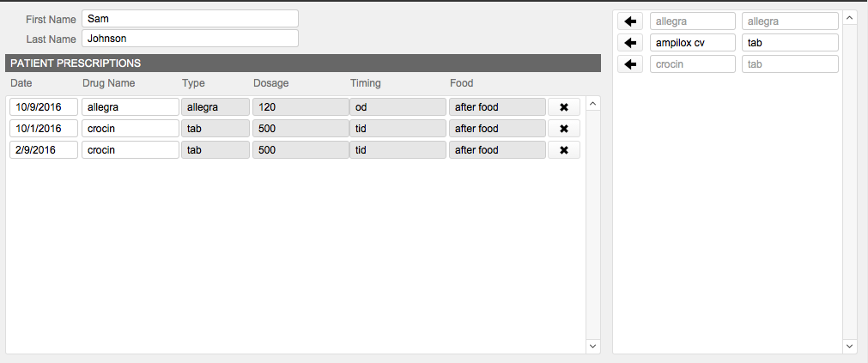Click the tab type field beside ampilox cv
This screenshot has width=868, height=363.
click(x=789, y=43)
